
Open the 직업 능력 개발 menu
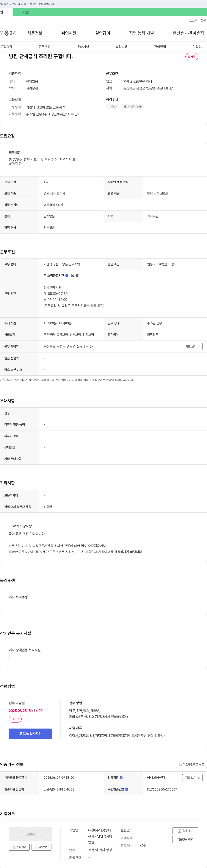coord(141,33)
